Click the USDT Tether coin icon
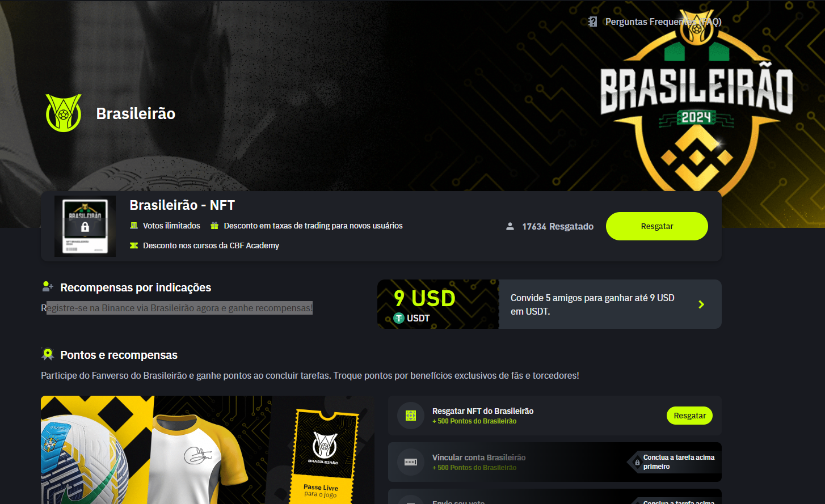The height and width of the screenshot is (504, 825). [399, 318]
